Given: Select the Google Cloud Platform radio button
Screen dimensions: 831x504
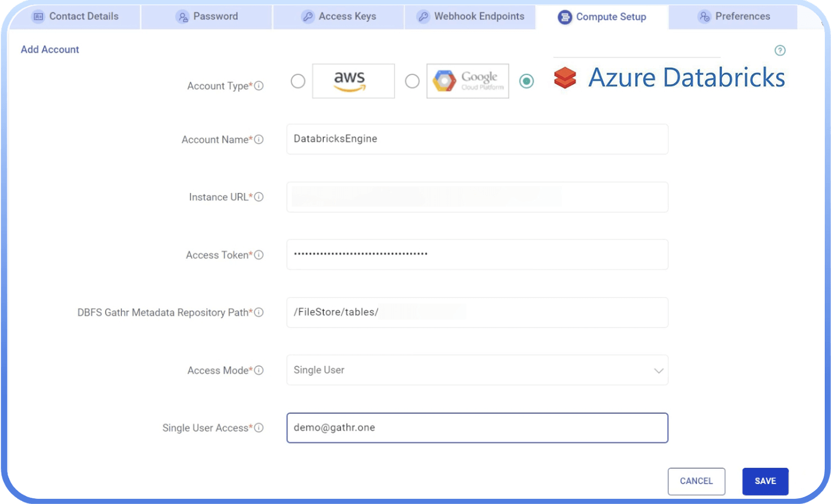Looking at the screenshot, I should (412, 81).
